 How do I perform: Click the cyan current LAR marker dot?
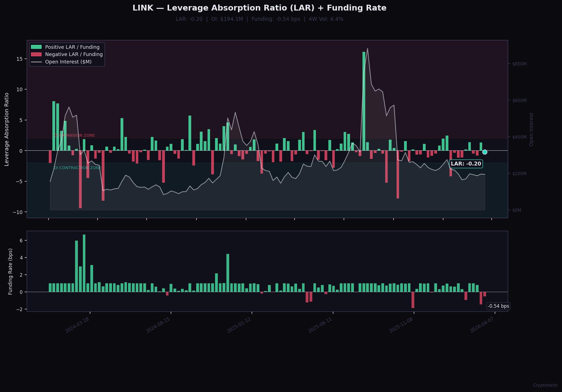[485, 152]
